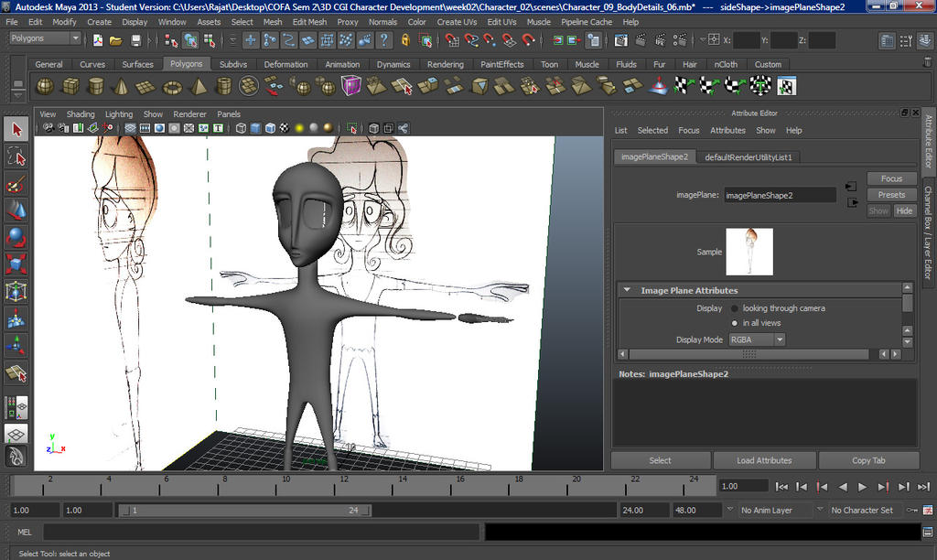Toggle wireframe on shaded in viewport toolbar
This screenshot has height=560, width=937.
[271, 128]
